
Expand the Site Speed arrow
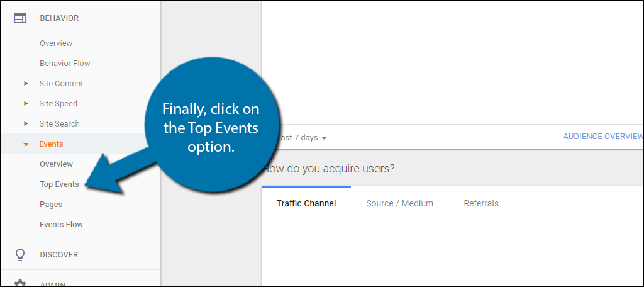26,104
